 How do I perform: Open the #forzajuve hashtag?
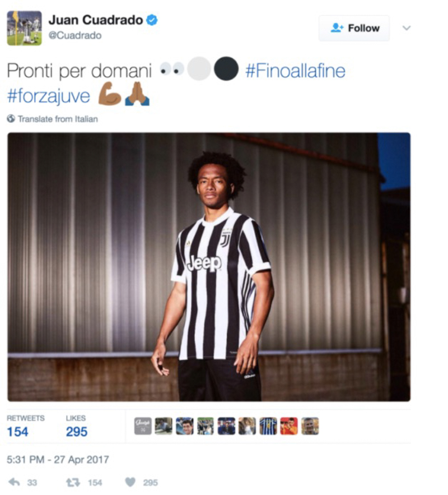[x=49, y=96]
